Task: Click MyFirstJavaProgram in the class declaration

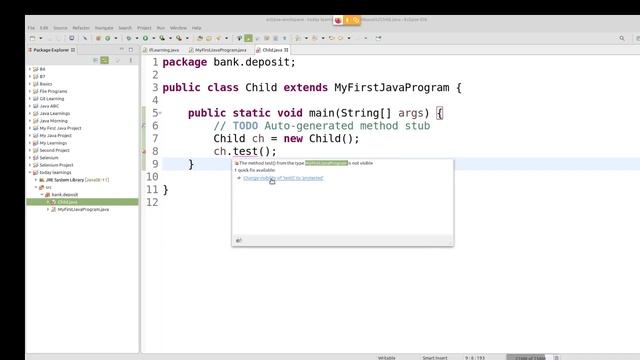Action: (392, 88)
